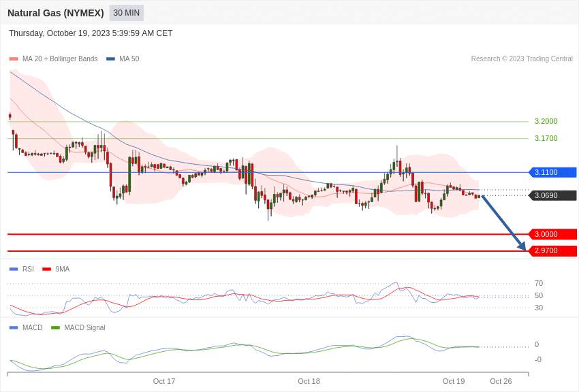Click the MA 20 + Bollinger Bands legend swatch
The height and width of the screenshot is (392, 579).
[14, 59]
